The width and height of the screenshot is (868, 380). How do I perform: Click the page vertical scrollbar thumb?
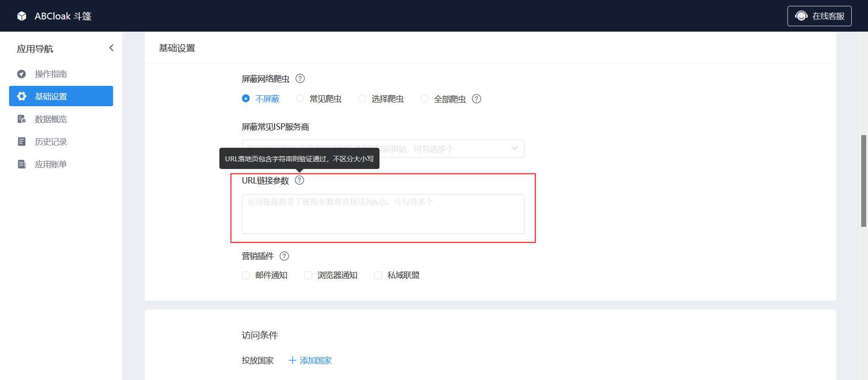863,181
